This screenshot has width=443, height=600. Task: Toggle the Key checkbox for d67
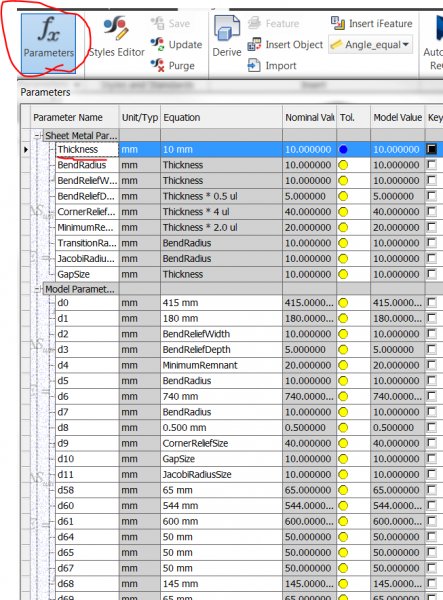432,568
